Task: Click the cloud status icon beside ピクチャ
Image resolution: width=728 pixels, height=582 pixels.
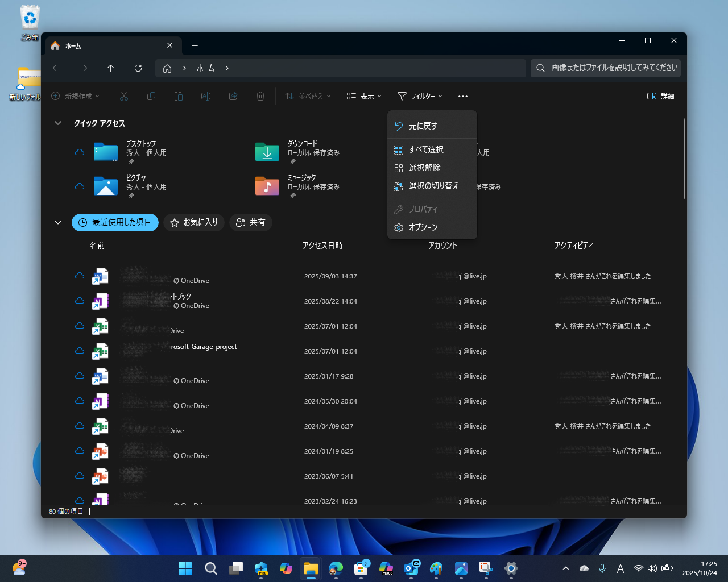Action: (80, 186)
